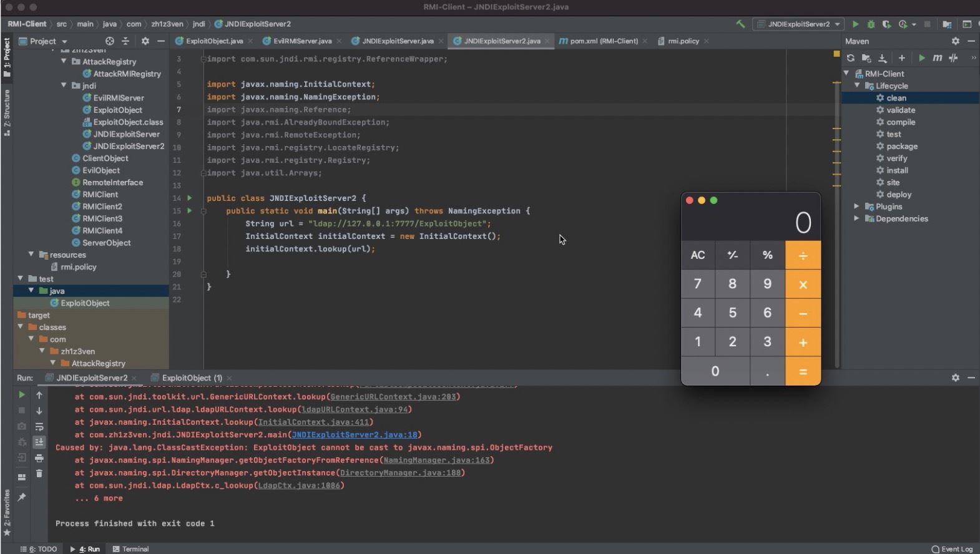The image size is (980, 554).
Task: Open the run configuration selector JNDIExploitServer2
Action: (798, 24)
